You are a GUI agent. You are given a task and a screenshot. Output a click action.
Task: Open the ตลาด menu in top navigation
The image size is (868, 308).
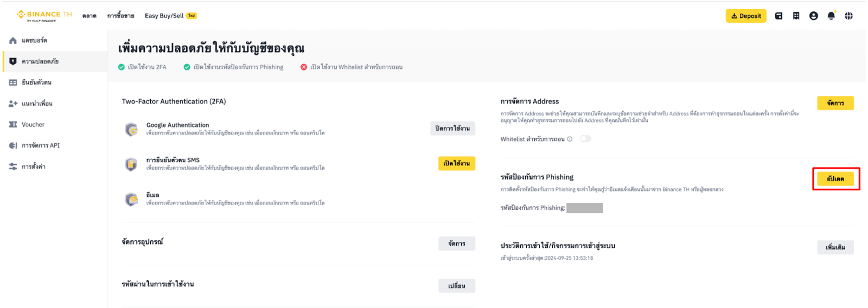[90, 16]
